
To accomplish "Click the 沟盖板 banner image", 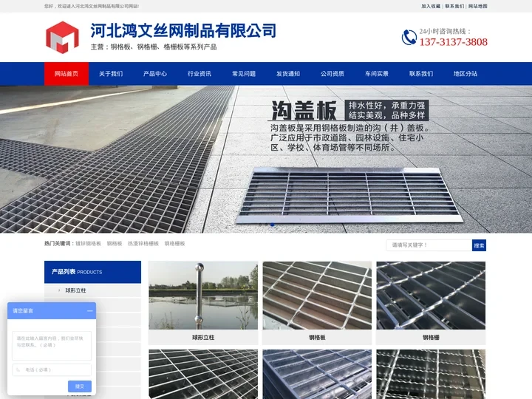I will tap(266, 160).
